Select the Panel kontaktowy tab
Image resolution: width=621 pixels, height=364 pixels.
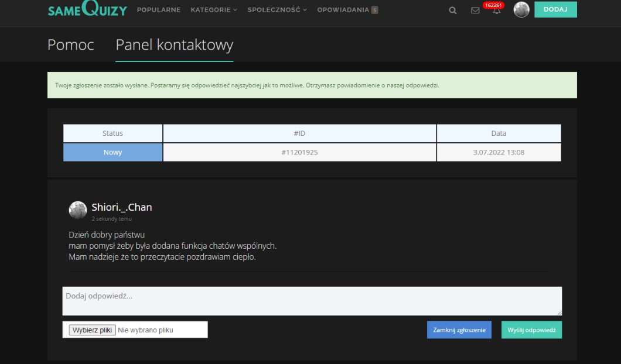coord(174,44)
